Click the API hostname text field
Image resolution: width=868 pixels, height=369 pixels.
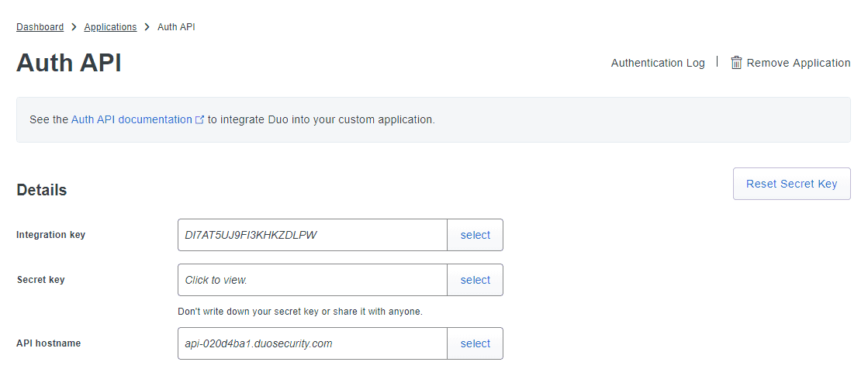click(312, 343)
